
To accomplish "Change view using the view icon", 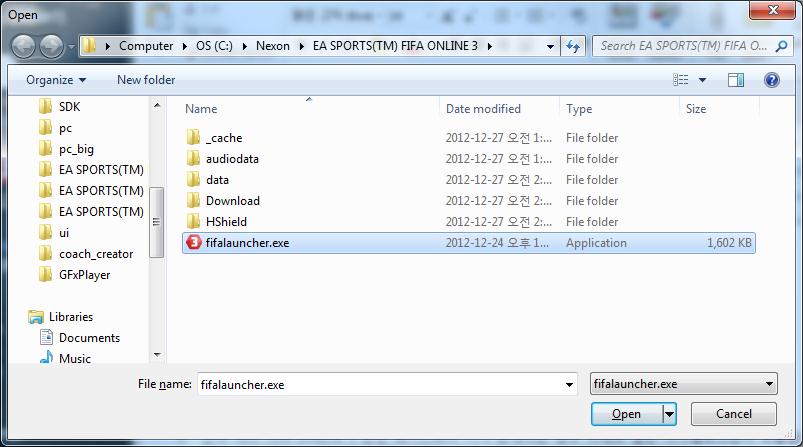I will point(681,80).
